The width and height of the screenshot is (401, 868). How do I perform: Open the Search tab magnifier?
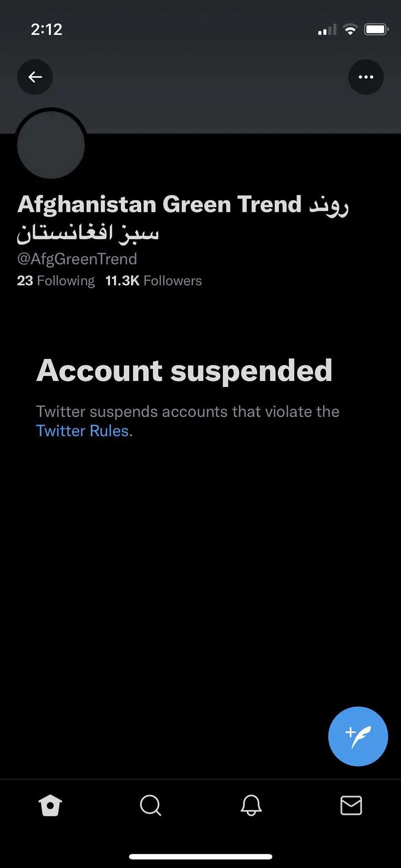150,805
